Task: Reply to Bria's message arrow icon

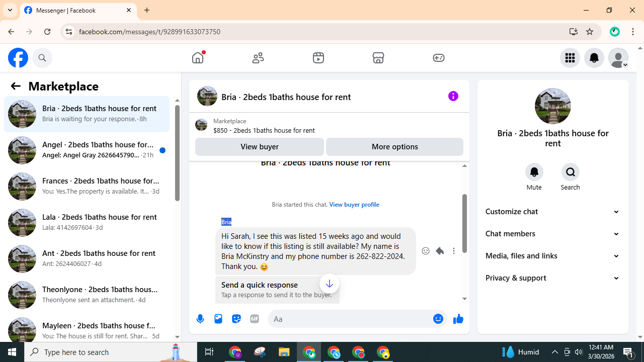Action: [x=440, y=251]
